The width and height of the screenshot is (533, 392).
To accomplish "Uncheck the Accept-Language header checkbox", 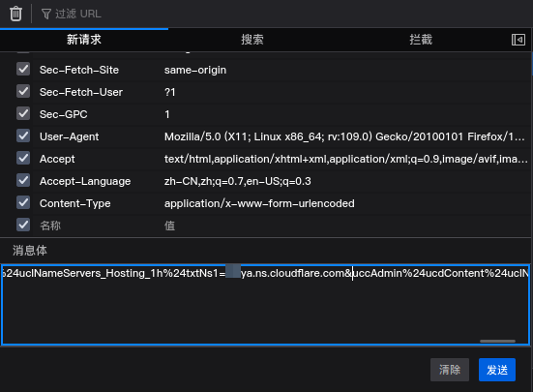I will tap(23, 181).
